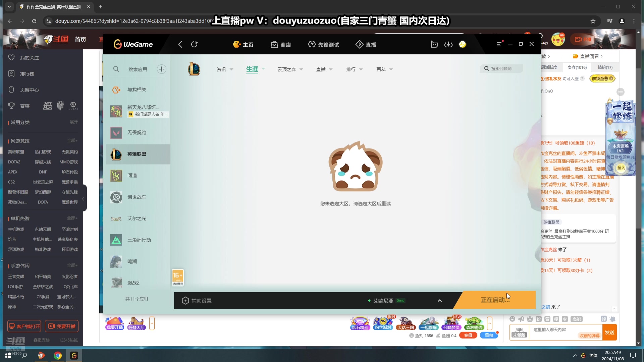The width and height of the screenshot is (644, 362).
Task: Open 排行榜 in Douyu sidebar
Action: 21,74
